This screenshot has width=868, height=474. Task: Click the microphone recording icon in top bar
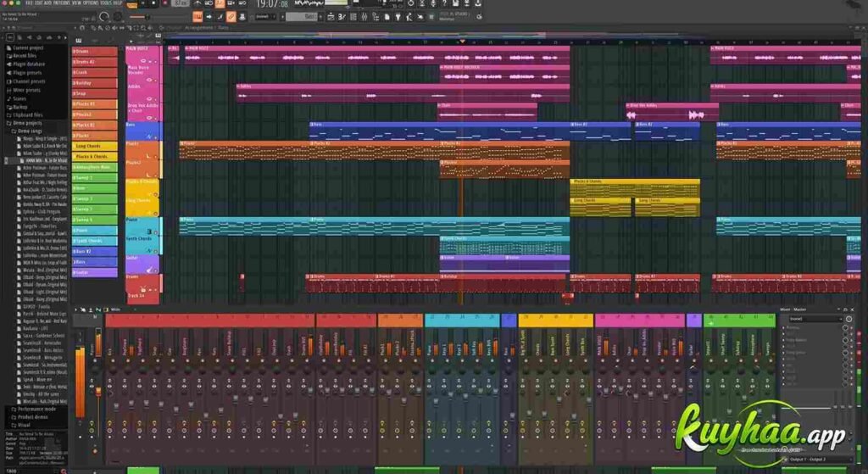coord(433,3)
